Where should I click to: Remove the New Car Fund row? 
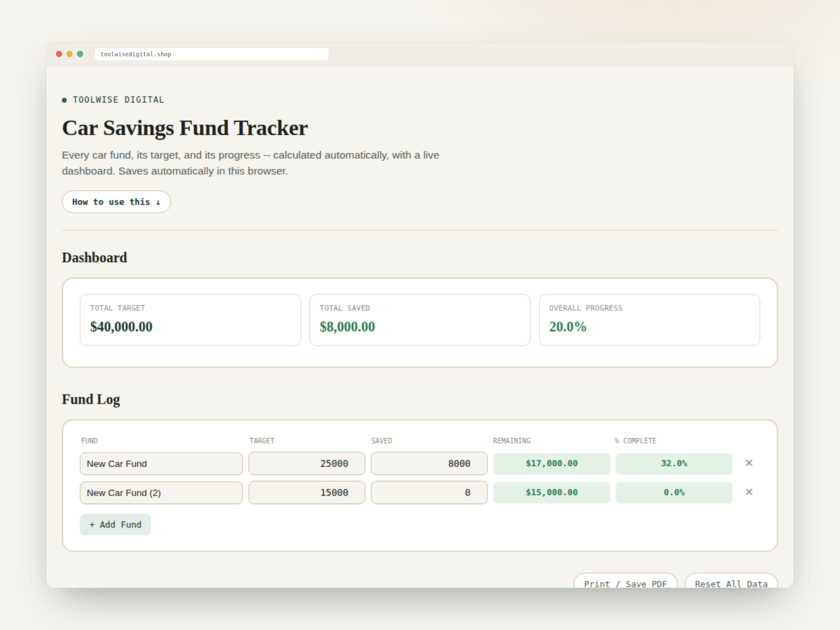pos(749,463)
